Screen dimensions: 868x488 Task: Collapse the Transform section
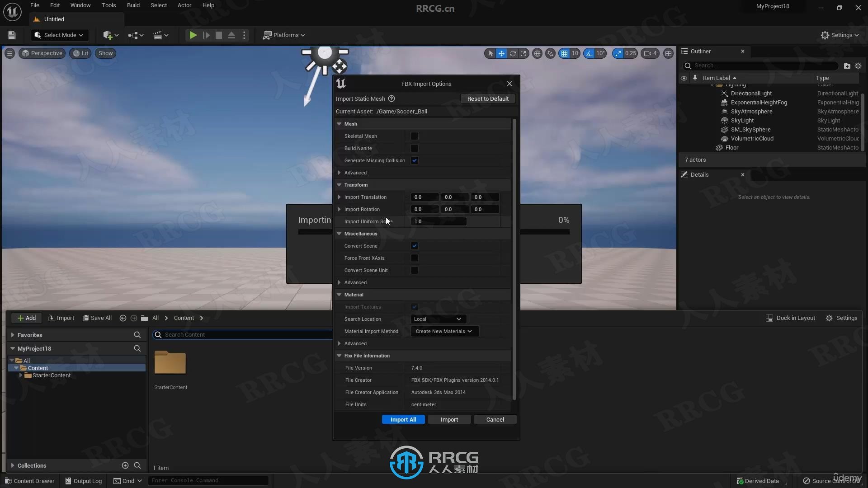point(339,185)
